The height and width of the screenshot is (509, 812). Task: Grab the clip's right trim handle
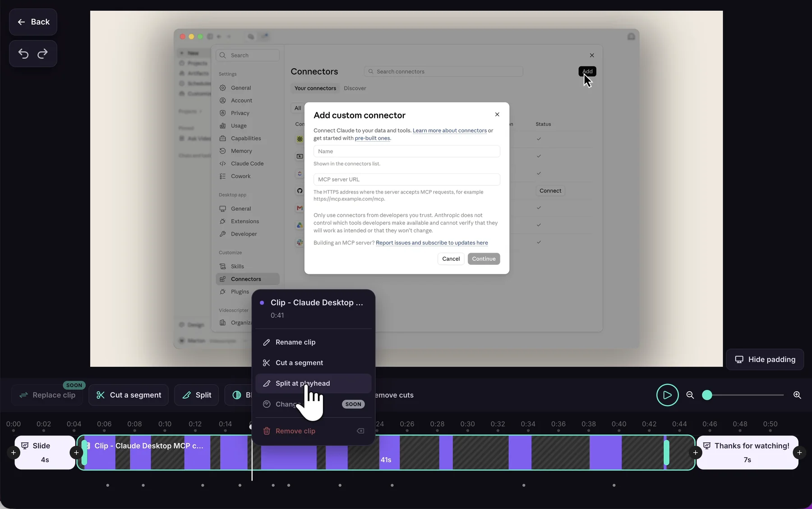(x=666, y=452)
